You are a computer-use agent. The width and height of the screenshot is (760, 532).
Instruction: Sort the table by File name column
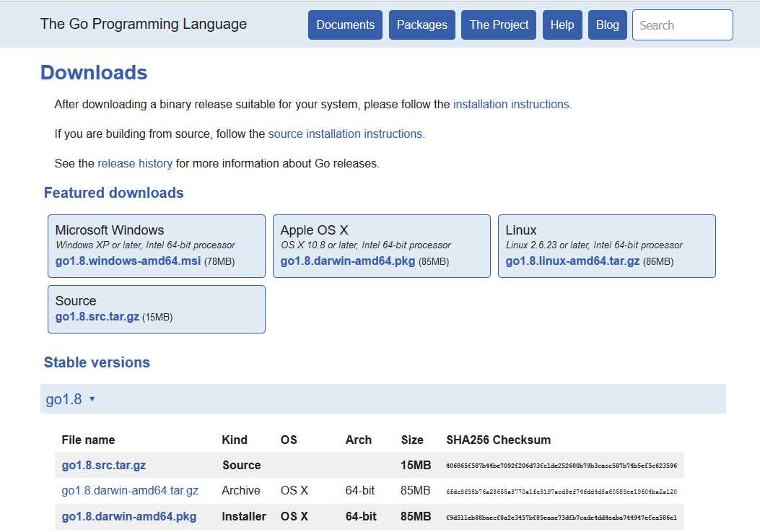pyautogui.click(x=88, y=440)
